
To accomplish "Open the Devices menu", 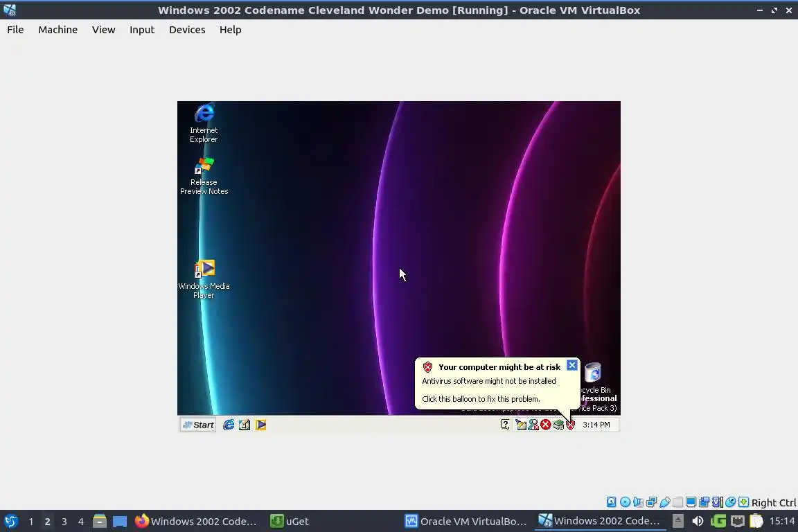I will [x=187, y=30].
